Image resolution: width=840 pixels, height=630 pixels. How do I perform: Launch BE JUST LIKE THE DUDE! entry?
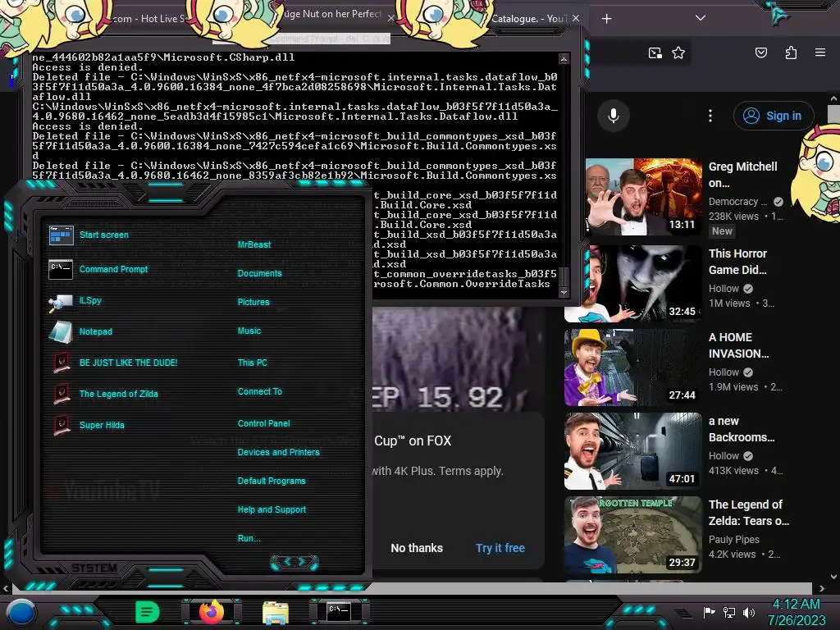point(115,363)
